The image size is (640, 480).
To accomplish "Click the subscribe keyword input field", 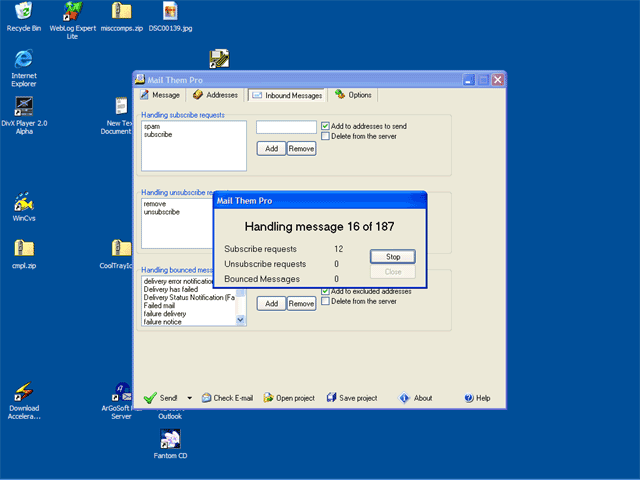I will point(286,127).
